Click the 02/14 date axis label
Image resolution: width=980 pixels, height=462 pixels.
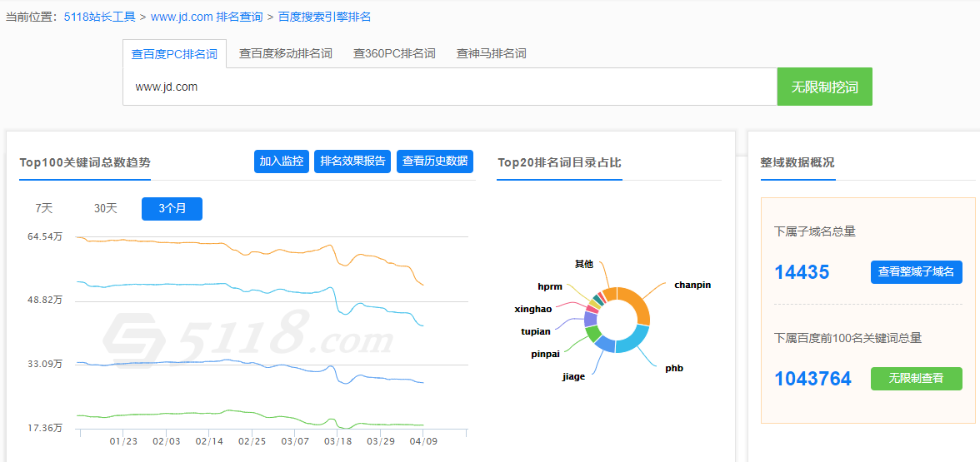[209, 441]
